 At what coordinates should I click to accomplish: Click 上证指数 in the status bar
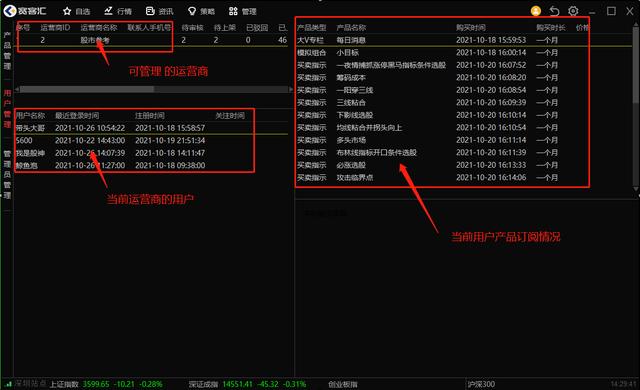pos(64,384)
